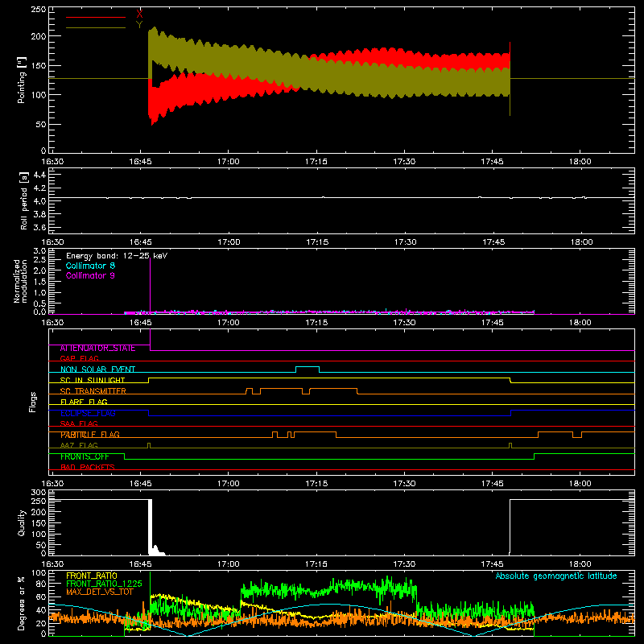Select the 'Roll period [s]' axis label
Screen dimensions: 644x644
coord(24,200)
